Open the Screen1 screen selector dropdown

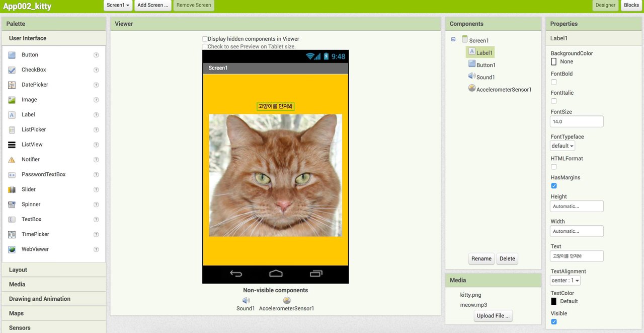point(119,5)
